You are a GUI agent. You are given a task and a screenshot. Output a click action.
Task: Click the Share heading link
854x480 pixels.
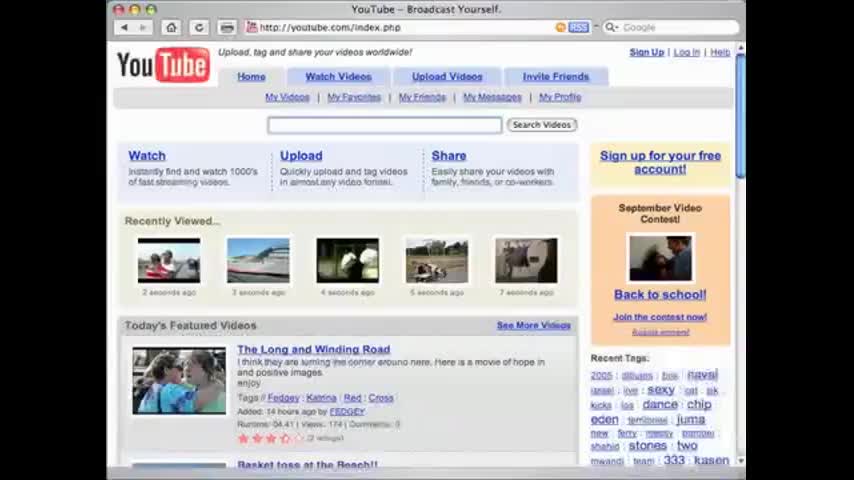pos(449,156)
